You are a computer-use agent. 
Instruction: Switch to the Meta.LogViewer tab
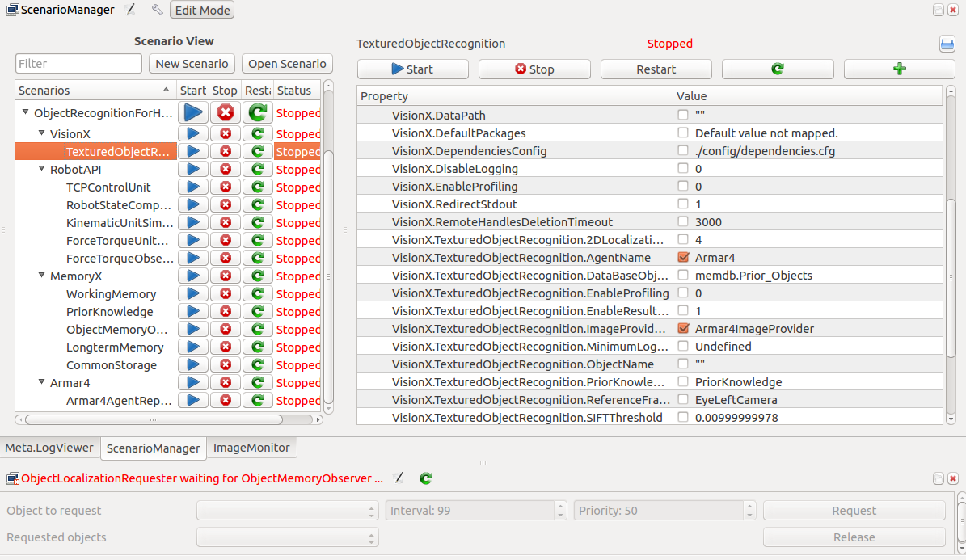(x=49, y=448)
